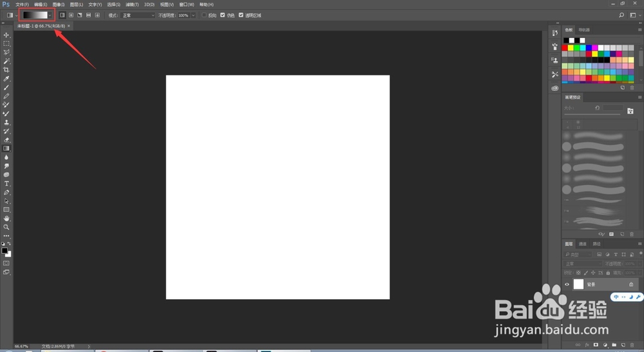Select the Path Selection tool

6,201
